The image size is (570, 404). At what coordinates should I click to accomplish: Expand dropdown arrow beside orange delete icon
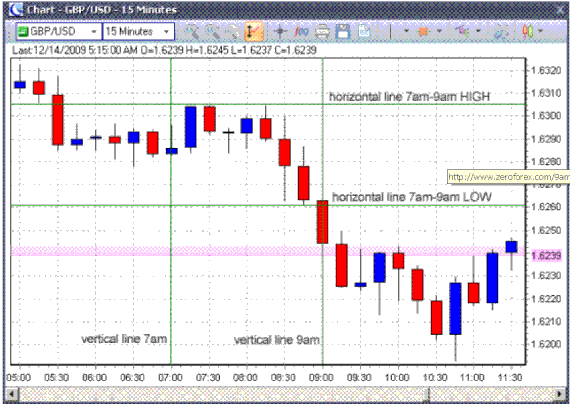coord(439,31)
